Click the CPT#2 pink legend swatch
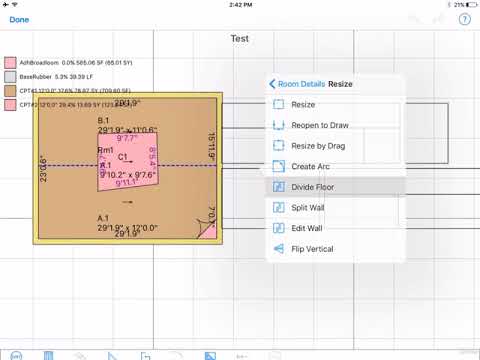The width and height of the screenshot is (480, 360). click(10, 105)
